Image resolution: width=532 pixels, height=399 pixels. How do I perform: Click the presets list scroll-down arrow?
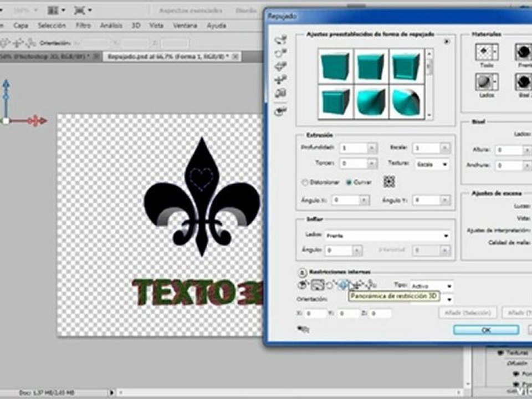click(429, 115)
